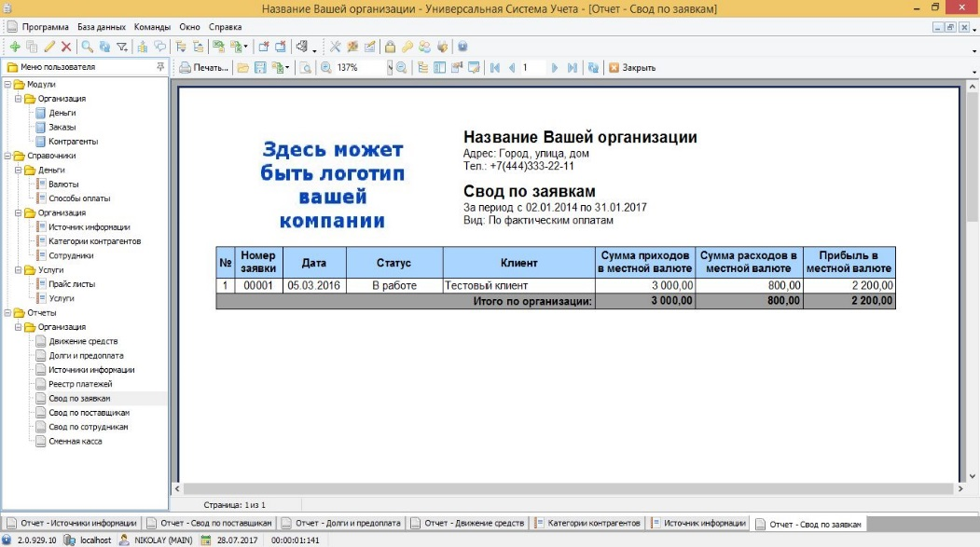This screenshot has height=547, width=980.
Task: Click Тестовый клиент cell in report table
Action: point(518,285)
